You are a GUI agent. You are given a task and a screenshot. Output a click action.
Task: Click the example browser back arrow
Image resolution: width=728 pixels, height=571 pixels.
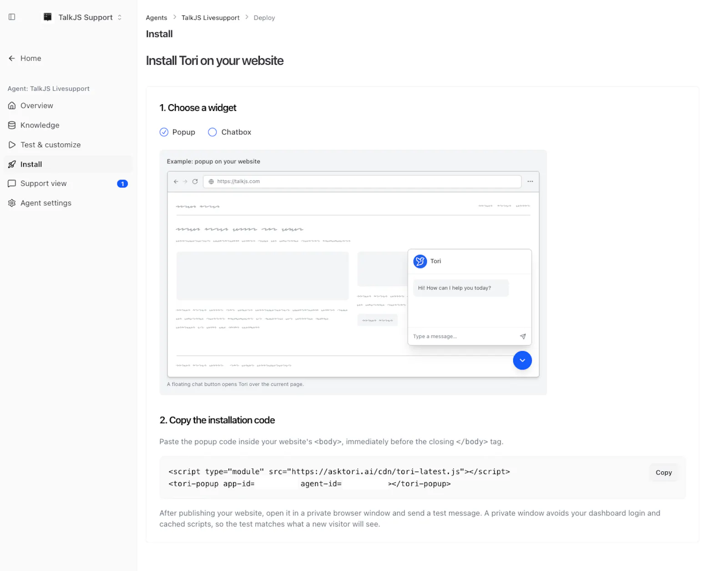pos(176,182)
